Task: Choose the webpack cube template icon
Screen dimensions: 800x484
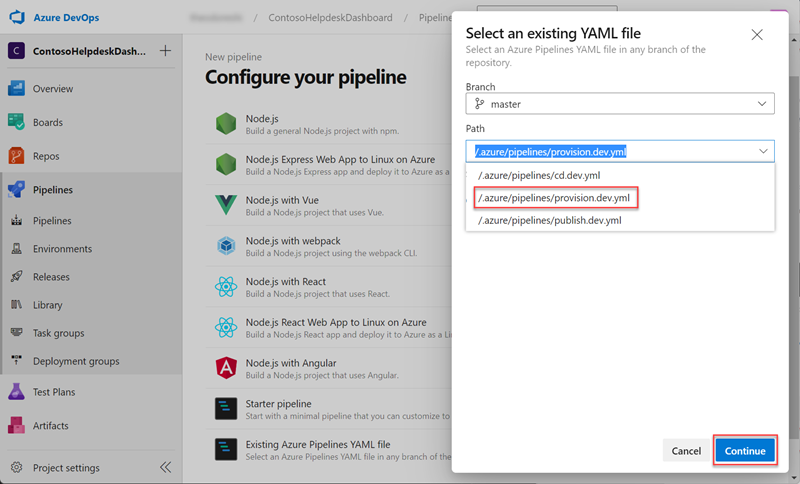Action: click(226, 246)
